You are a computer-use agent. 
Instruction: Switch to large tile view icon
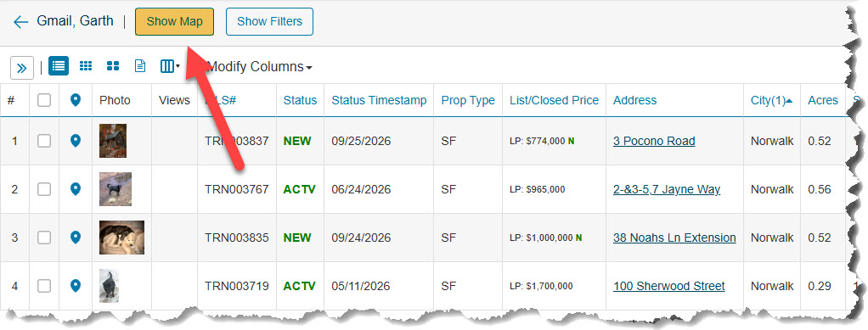click(113, 66)
